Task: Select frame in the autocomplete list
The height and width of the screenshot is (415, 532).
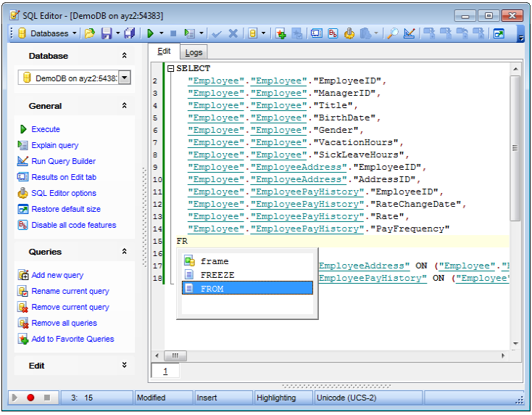Action: [247, 261]
